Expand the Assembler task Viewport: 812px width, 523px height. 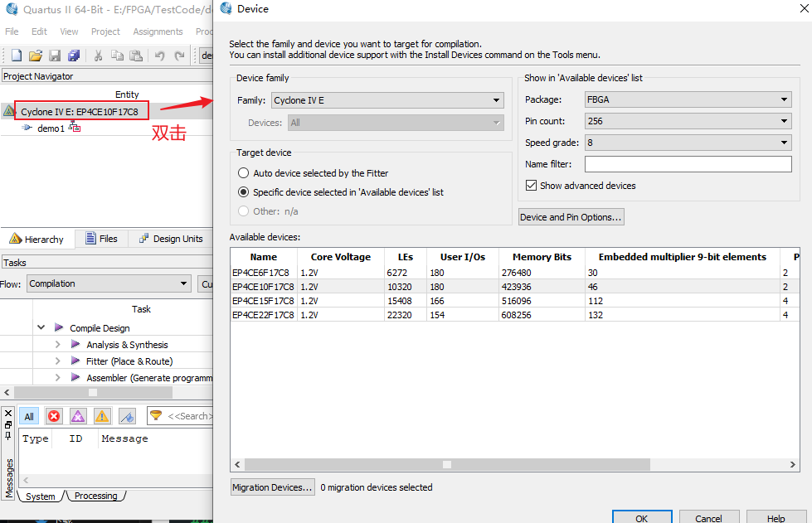point(57,377)
